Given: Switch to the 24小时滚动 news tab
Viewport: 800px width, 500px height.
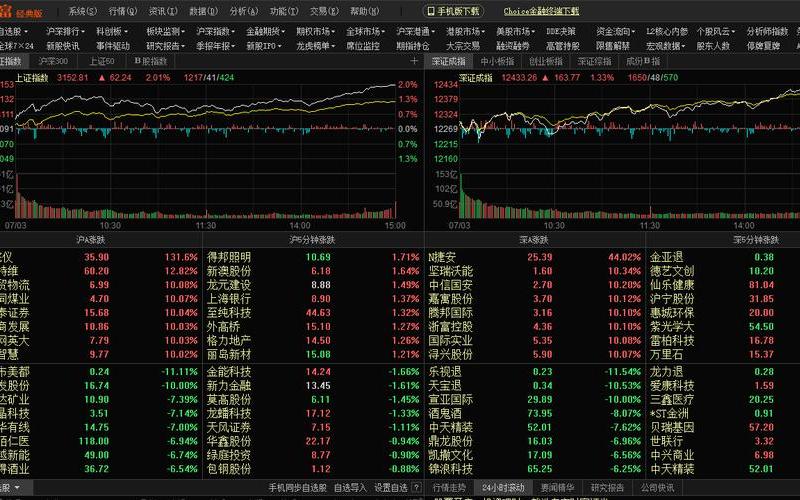Looking at the screenshot, I should pos(503,488).
